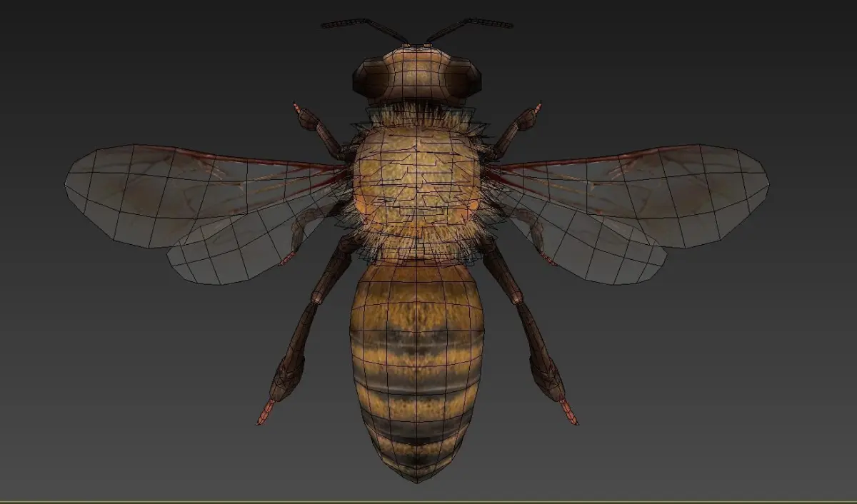Select the dark compound eye on the left
This screenshot has width=857, height=504.
[370, 80]
